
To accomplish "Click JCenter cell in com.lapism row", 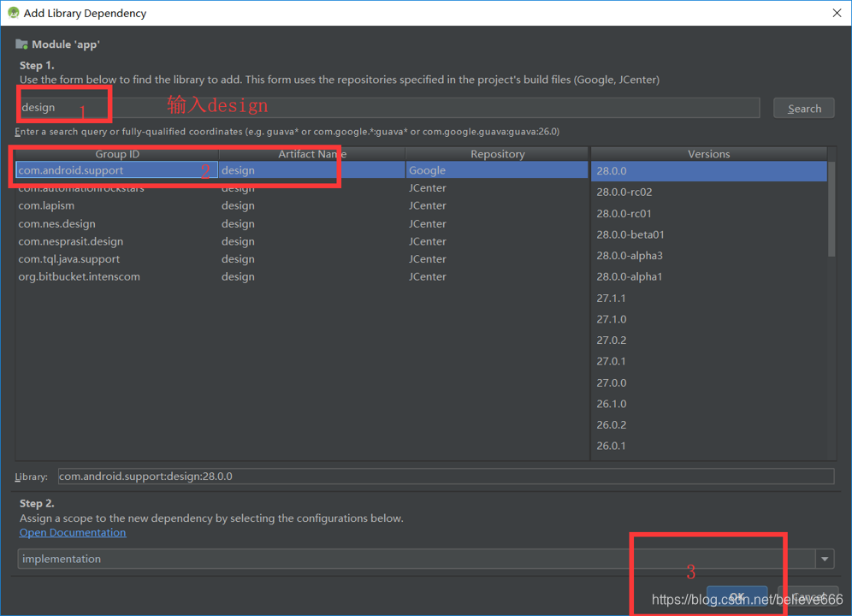I will [497, 205].
